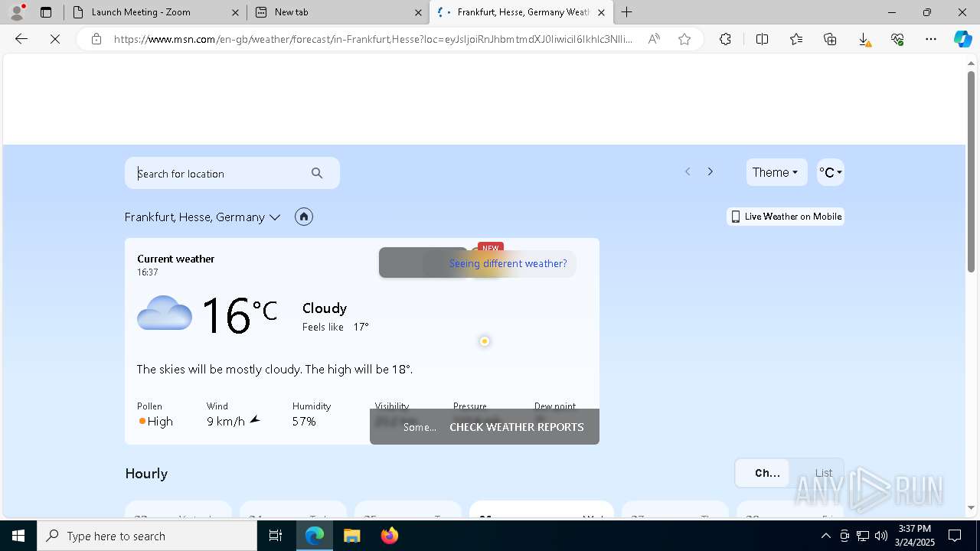Open browser profile icon
This screenshot has width=980, height=551.
[17, 11]
